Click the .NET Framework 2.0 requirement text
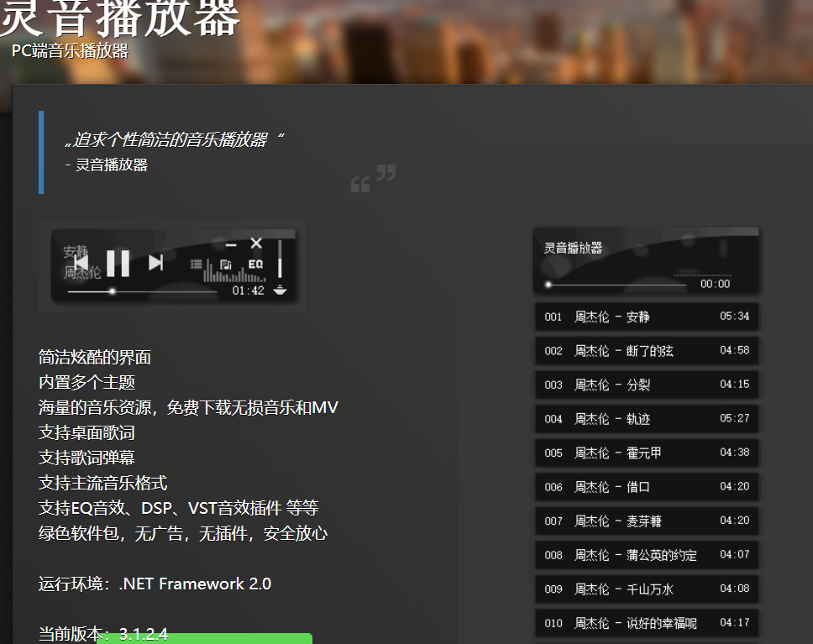The width and height of the screenshot is (813, 644). [x=195, y=584]
